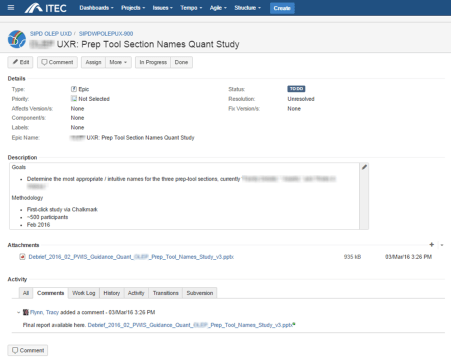Click the Unresolved resolution value
The image size is (451, 361).
click(x=301, y=99)
